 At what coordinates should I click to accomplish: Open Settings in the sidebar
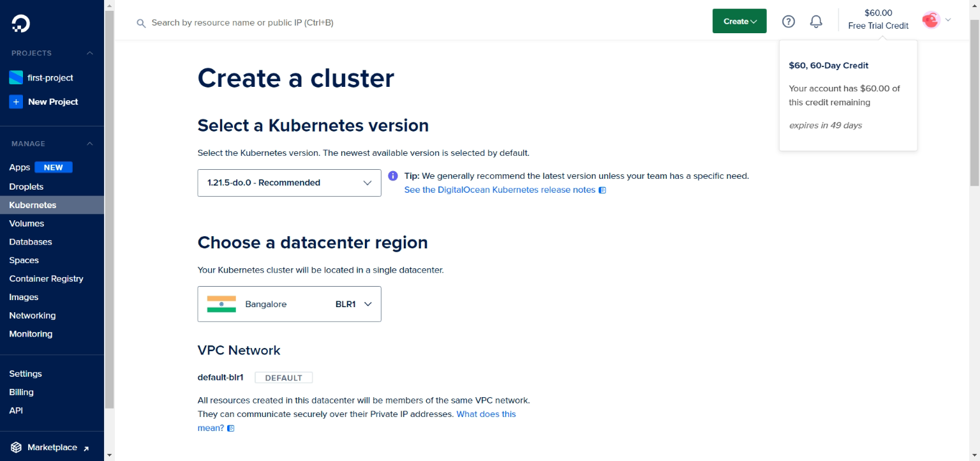[26, 374]
